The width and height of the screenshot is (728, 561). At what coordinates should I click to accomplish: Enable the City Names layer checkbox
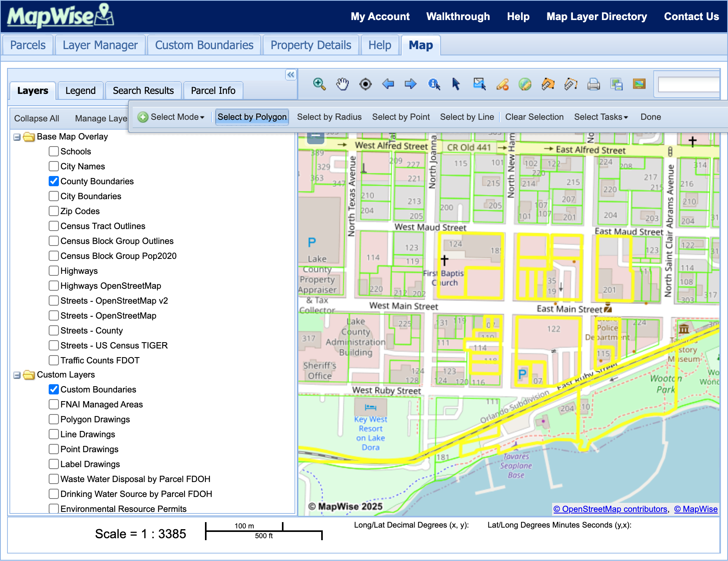coord(54,166)
